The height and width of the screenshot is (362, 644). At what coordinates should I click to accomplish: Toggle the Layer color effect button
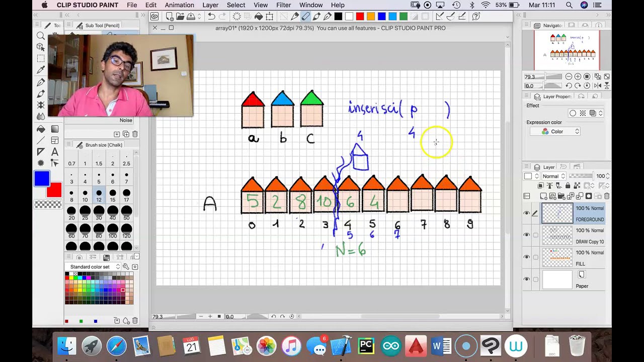pyautogui.click(x=593, y=113)
